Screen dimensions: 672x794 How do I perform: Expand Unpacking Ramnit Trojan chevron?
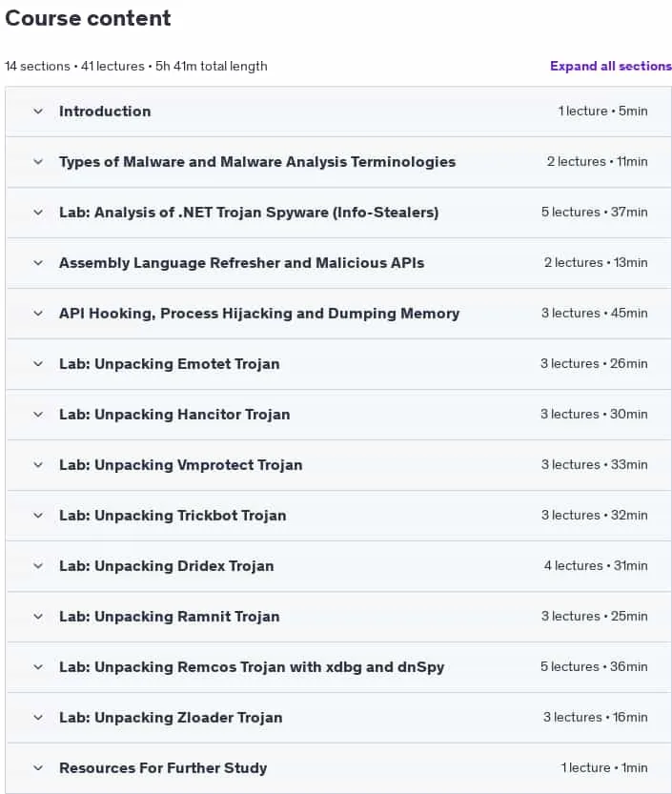click(38, 617)
